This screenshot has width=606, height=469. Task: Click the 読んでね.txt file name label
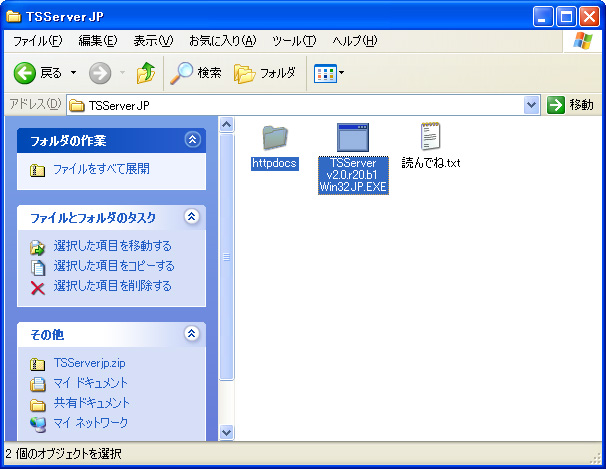pos(431,163)
